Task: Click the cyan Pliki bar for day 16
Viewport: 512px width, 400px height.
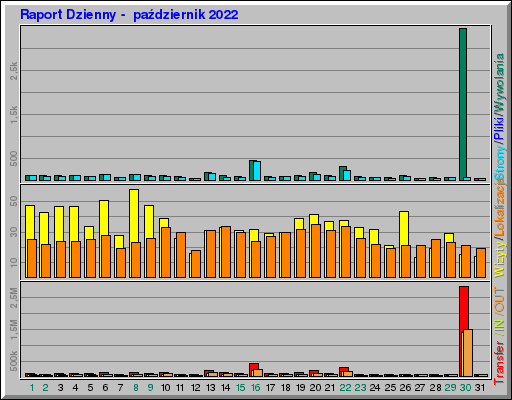Action: point(257,171)
